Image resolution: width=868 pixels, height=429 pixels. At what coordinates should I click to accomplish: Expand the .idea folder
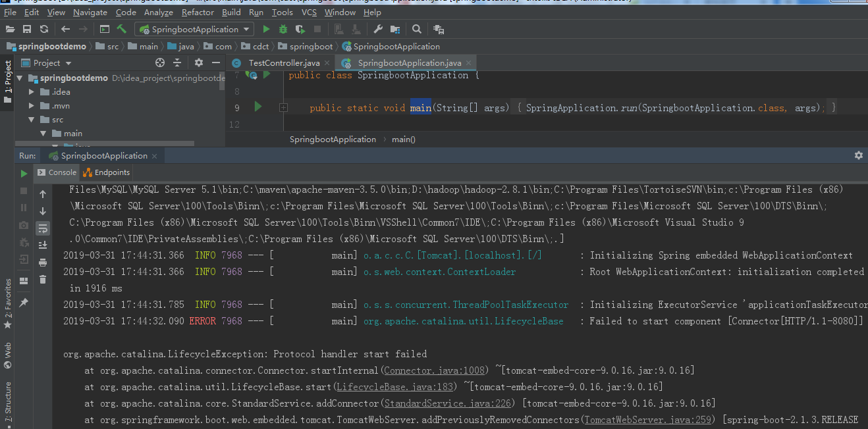point(31,91)
